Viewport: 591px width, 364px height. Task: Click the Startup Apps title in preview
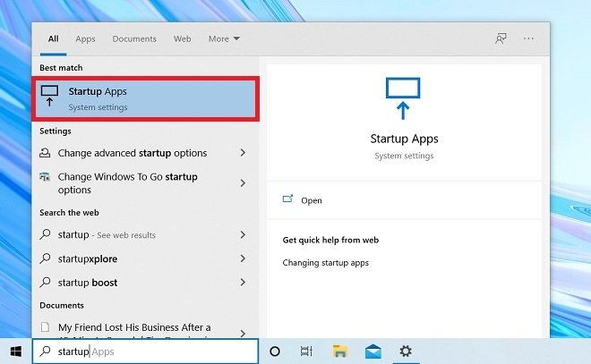pos(404,139)
